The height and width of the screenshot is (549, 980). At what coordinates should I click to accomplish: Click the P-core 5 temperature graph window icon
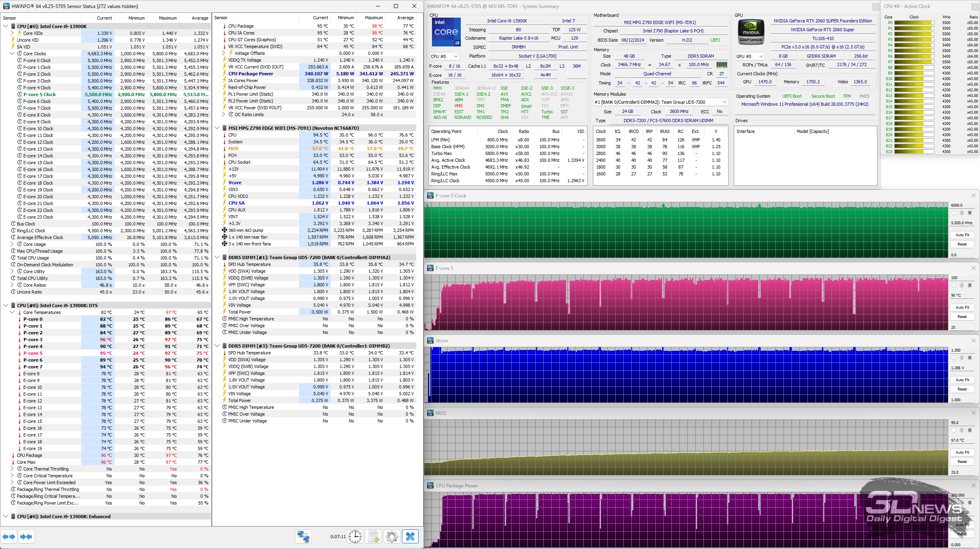[x=430, y=268]
